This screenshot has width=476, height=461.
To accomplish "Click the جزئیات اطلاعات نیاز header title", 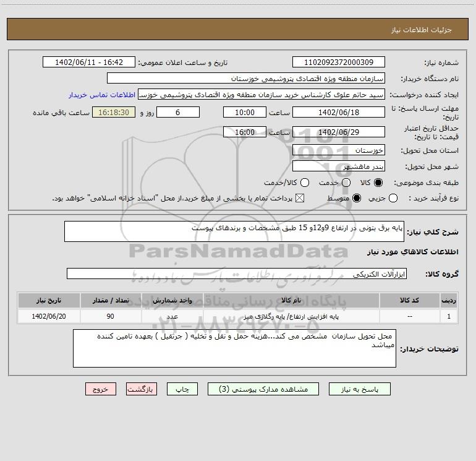I will (422, 30).
